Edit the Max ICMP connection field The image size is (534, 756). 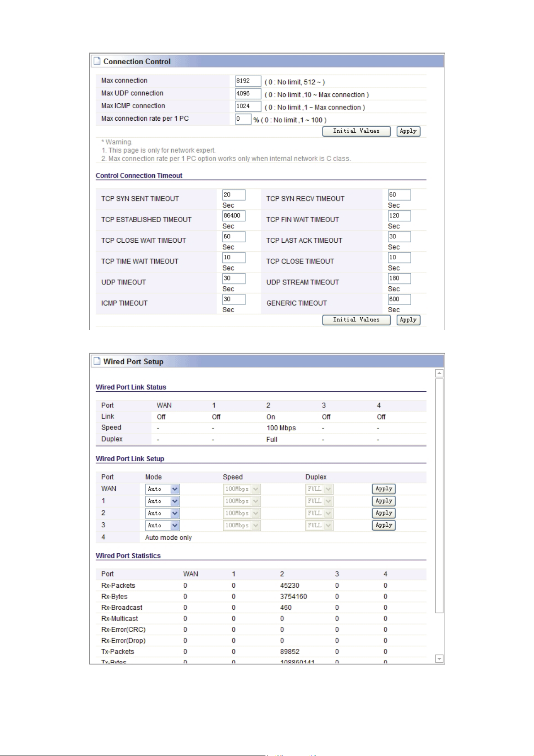(248, 106)
